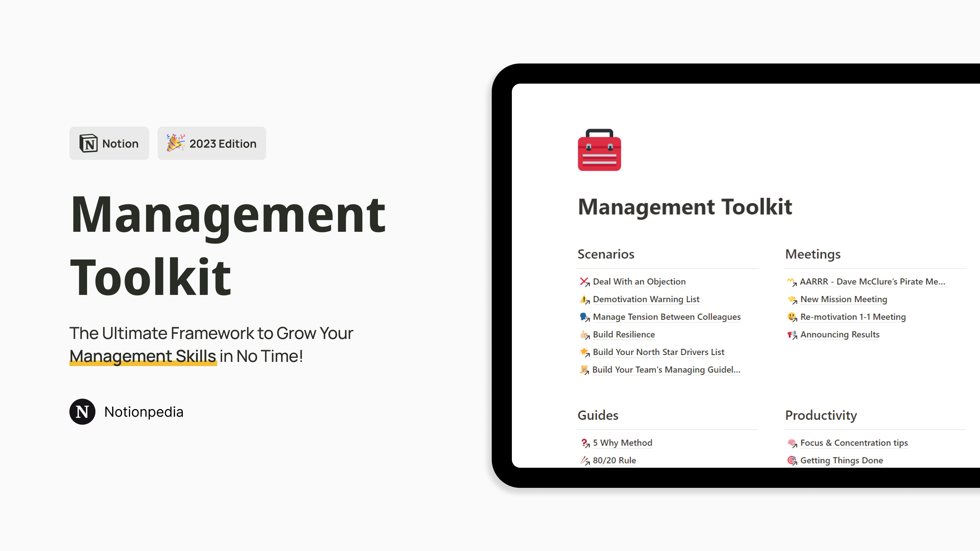Click the large Management Toolkit headline

point(228,245)
